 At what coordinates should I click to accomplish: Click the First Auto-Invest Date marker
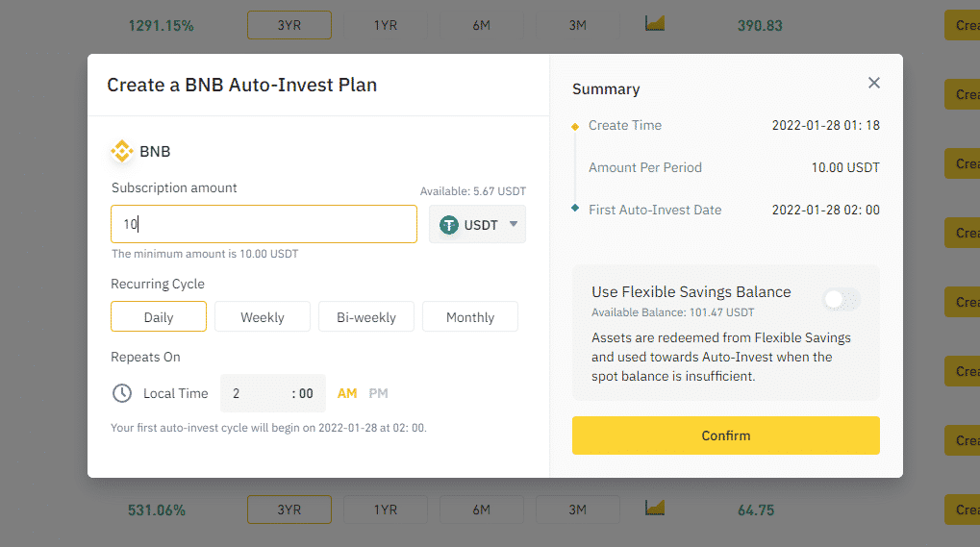575,209
